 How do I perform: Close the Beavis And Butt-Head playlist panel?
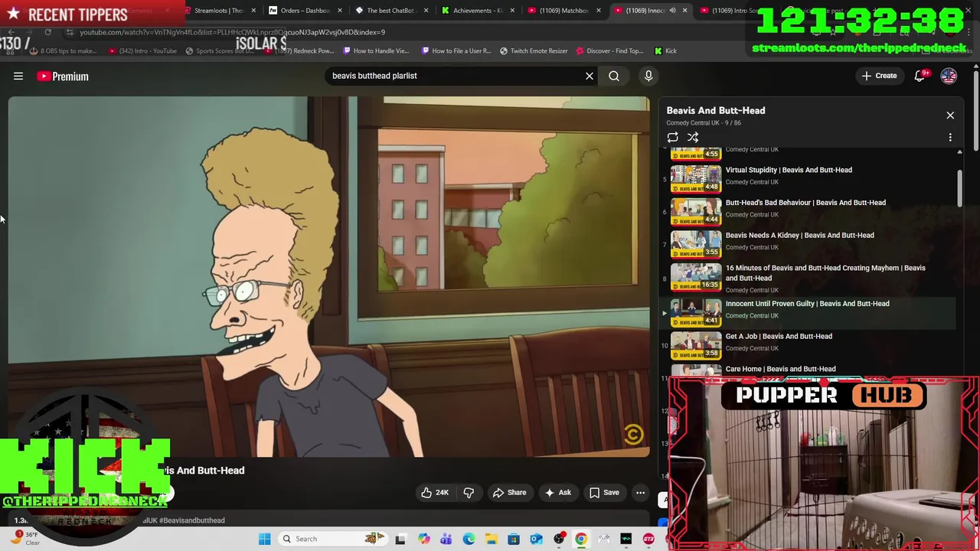pyautogui.click(x=950, y=116)
